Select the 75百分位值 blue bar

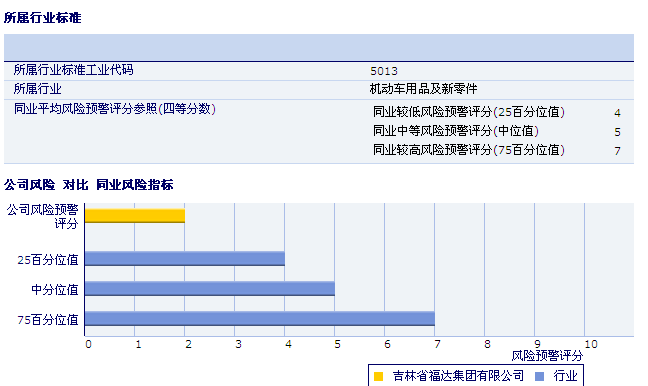point(260,319)
